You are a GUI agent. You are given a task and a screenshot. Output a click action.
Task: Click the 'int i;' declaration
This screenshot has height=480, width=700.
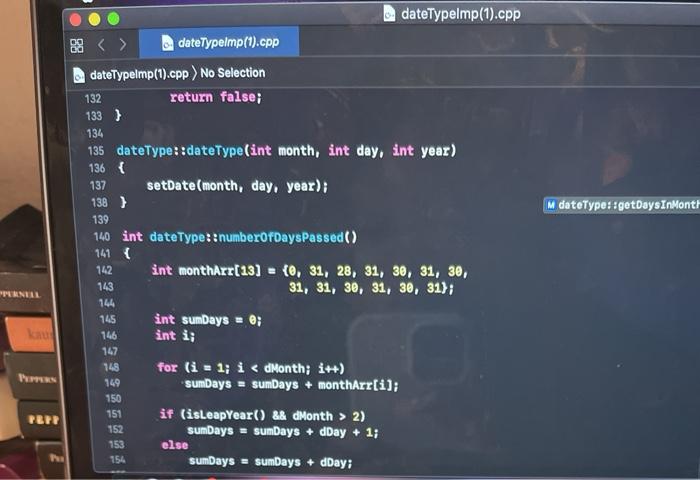[175, 335]
